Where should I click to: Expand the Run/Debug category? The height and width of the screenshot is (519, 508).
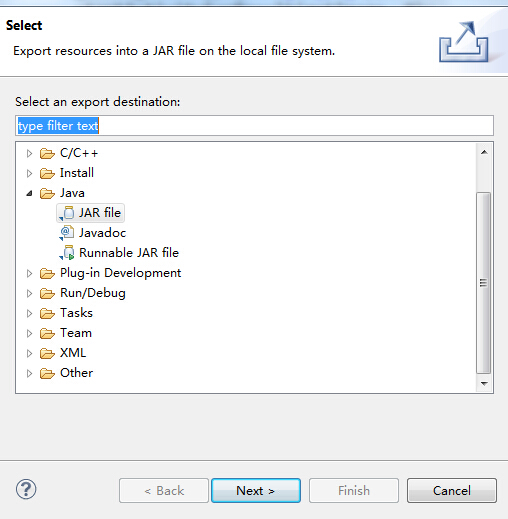click(x=29, y=293)
